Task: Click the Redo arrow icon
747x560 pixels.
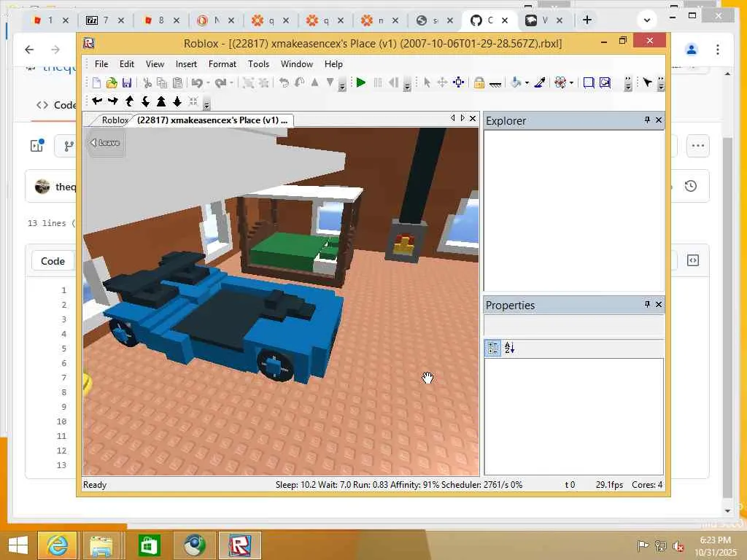Action: coord(220,83)
